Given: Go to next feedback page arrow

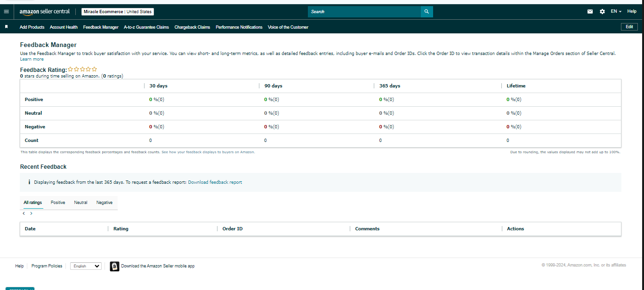Looking at the screenshot, I should click(x=31, y=213).
